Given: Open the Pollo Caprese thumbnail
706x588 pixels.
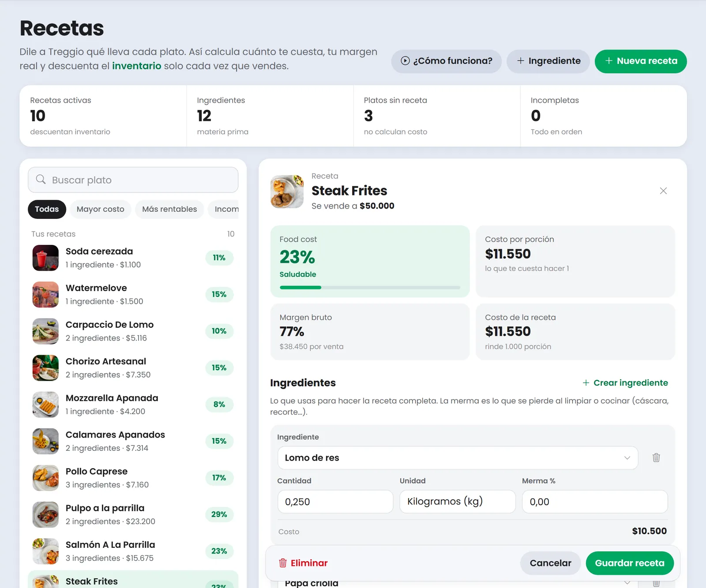Looking at the screenshot, I should point(45,477).
